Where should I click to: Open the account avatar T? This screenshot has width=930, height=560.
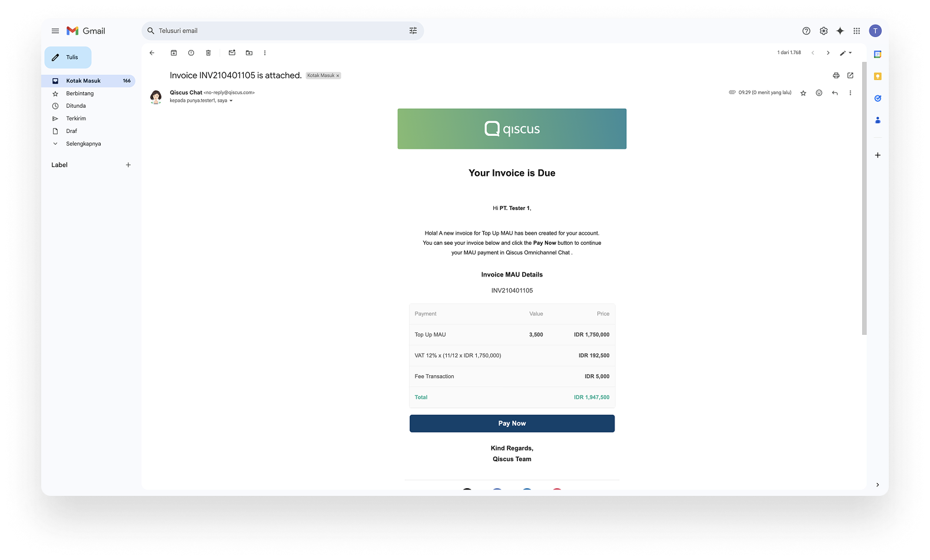tap(875, 31)
